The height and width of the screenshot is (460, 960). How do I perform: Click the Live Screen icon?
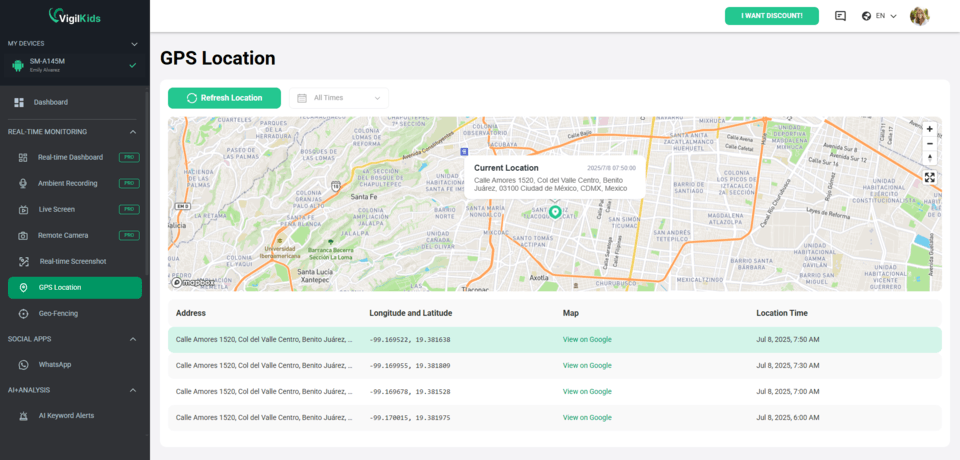click(23, 209)
